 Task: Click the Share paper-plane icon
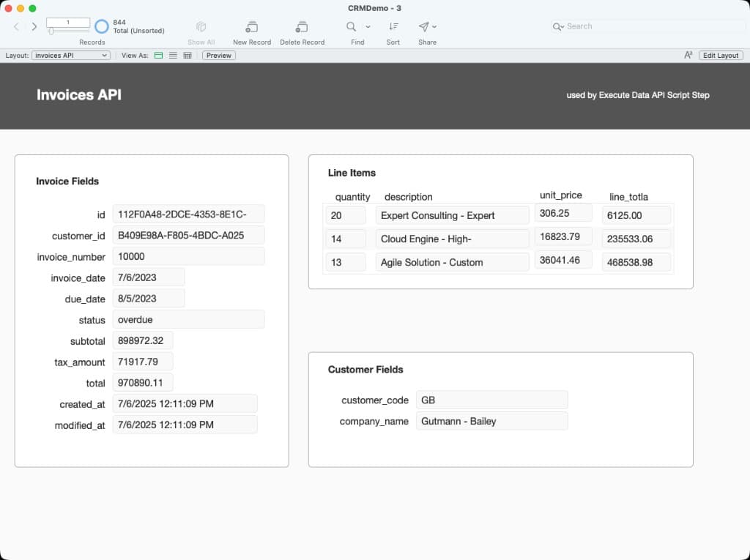coord(424,26)
